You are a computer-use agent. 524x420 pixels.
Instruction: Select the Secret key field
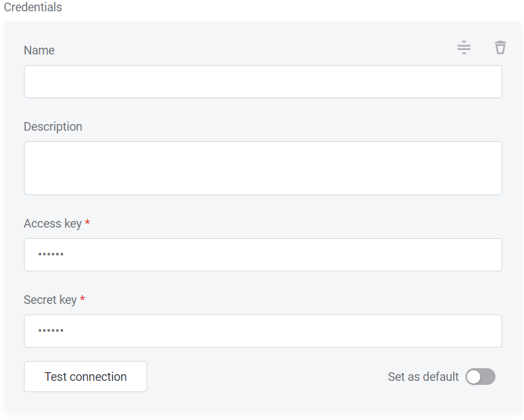(263, 331)
